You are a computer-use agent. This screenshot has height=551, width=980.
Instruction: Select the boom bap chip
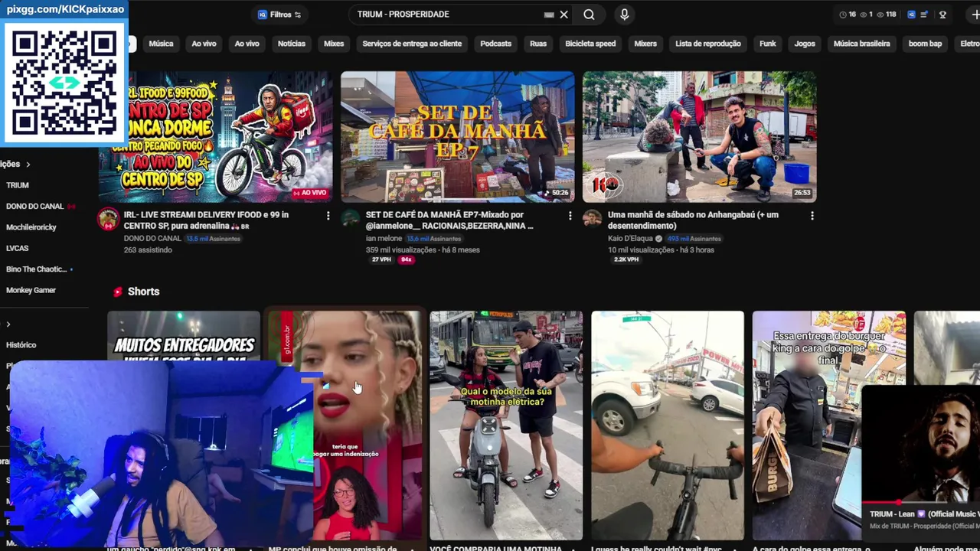pos(925,44)
